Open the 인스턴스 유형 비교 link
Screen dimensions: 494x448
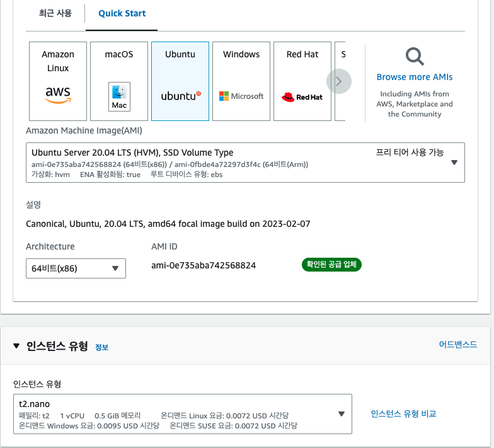pyautogui.click(x=403, y=413)
